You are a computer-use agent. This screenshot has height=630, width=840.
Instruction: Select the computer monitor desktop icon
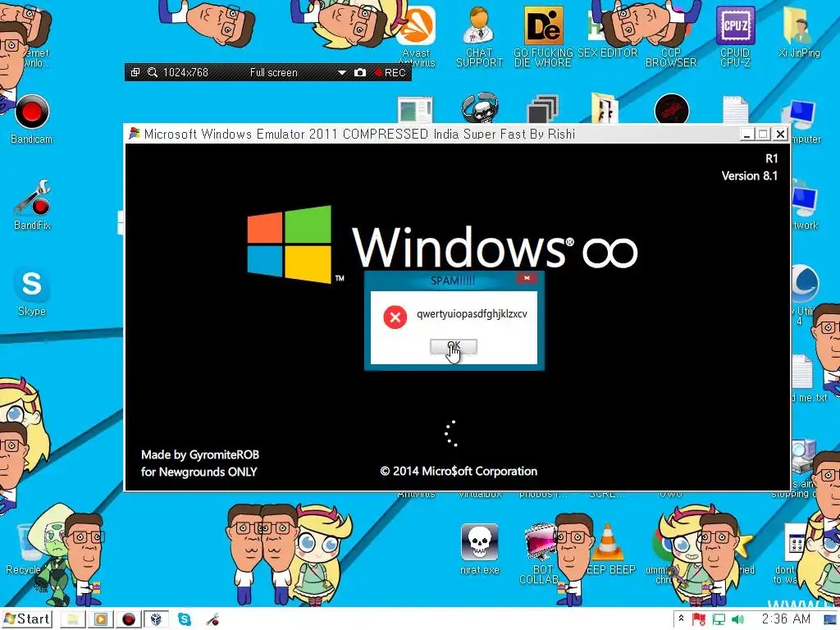coord(801,121)
